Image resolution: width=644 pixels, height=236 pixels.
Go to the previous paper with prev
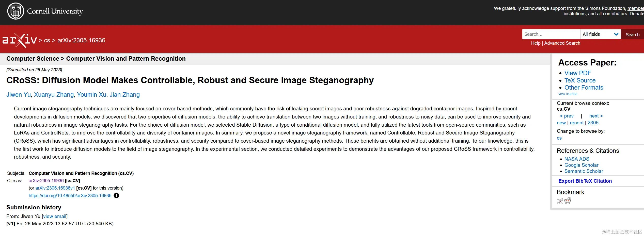coord(567,116)
